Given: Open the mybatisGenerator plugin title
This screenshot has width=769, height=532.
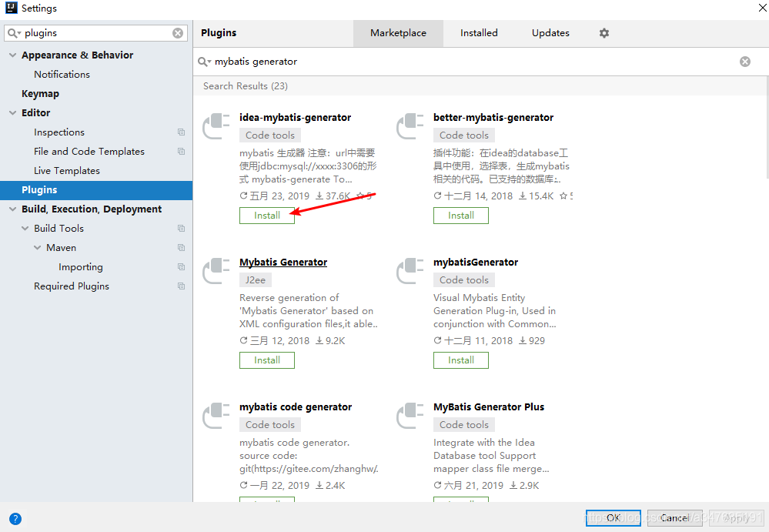Looking at the screenshot, I should click(476, 263).
